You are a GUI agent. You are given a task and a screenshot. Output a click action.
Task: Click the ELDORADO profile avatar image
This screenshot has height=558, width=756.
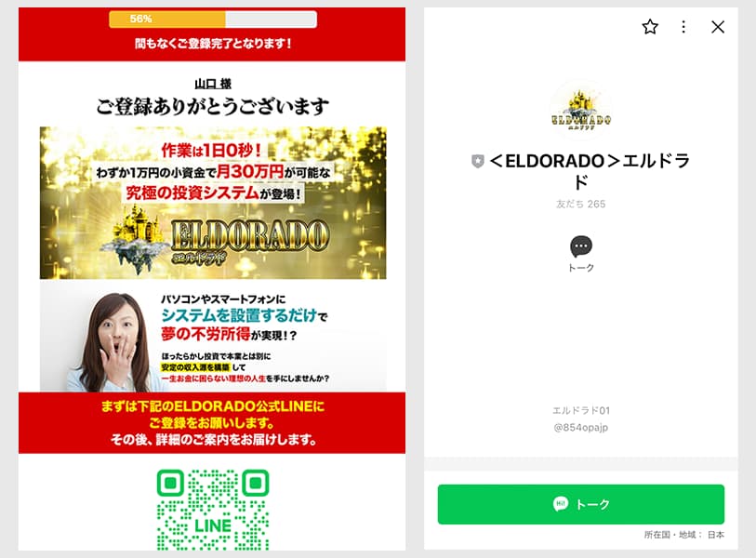[x=580, y=110]
